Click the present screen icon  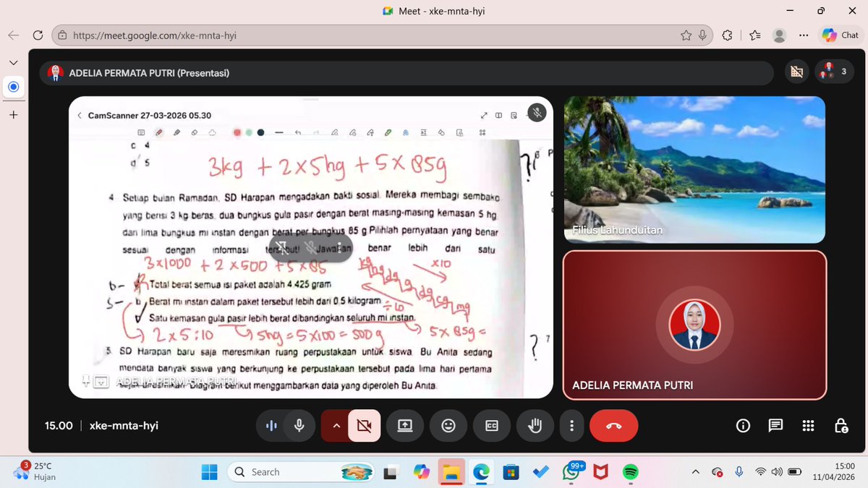tap(405, 426)
